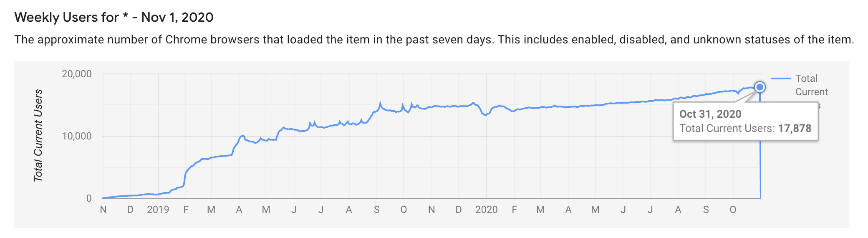Click the January 2020 dip on the line
Viewport: 868px width, 238px height.
tap(485, 114)
